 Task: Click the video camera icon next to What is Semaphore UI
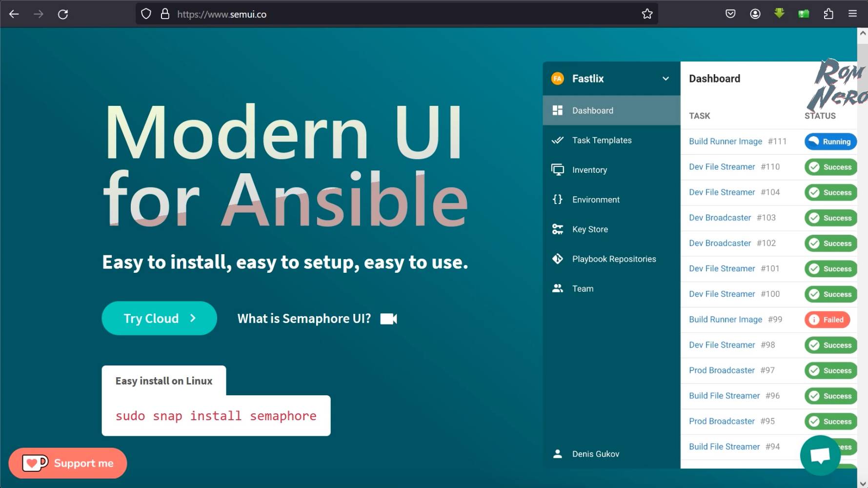(x=389, y=319)
